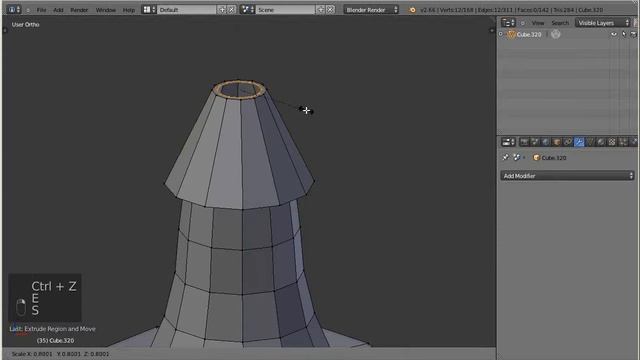Image resolution: width=640 pixels, height=360 pixels.
Task: Open the Window menu
Action: [x=106, y=10]
